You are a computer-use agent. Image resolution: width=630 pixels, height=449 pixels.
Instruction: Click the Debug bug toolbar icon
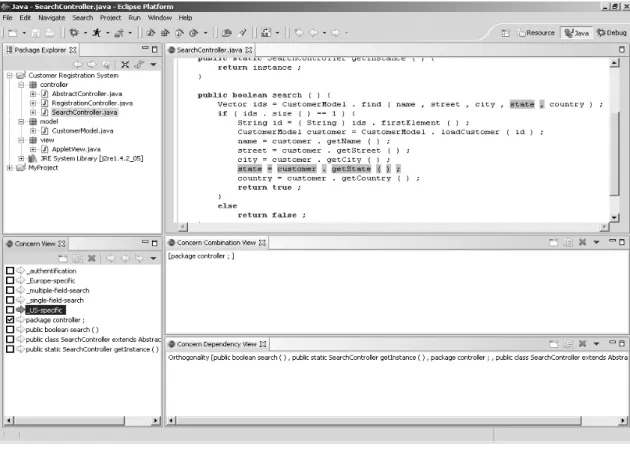(74, 33)
